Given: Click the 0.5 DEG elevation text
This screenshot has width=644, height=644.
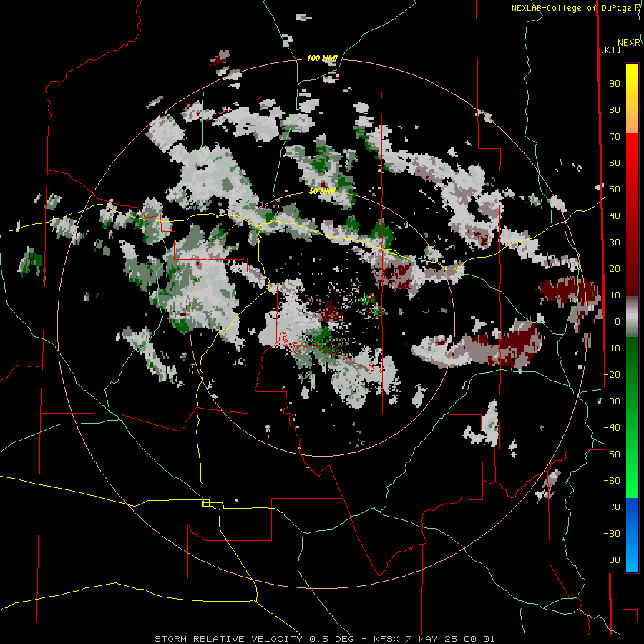Looking at the screenshot, I should [331, 639].
